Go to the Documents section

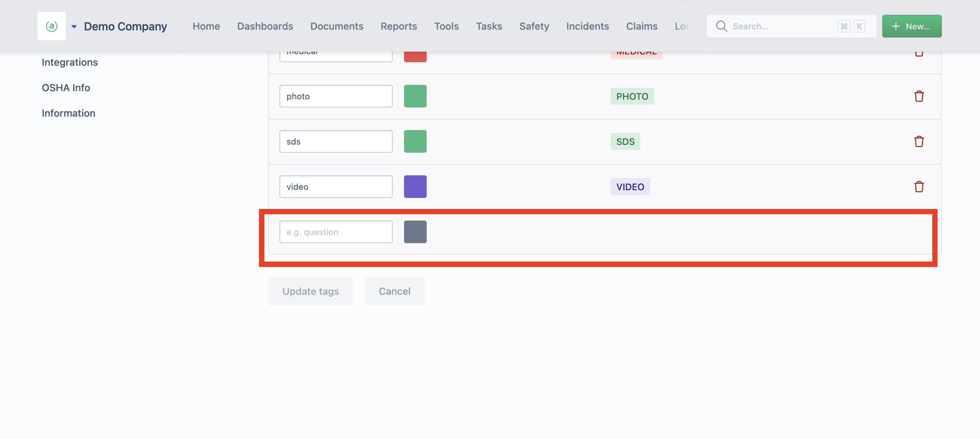(337, 26)
